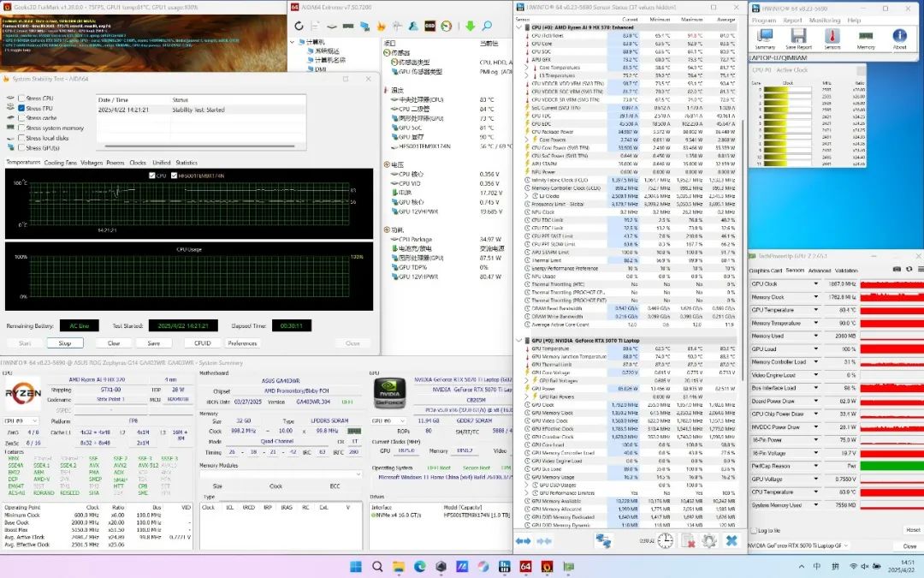Enable the Stress local disks checkbox
The image size is (924, 578).
tap(21, 138)
